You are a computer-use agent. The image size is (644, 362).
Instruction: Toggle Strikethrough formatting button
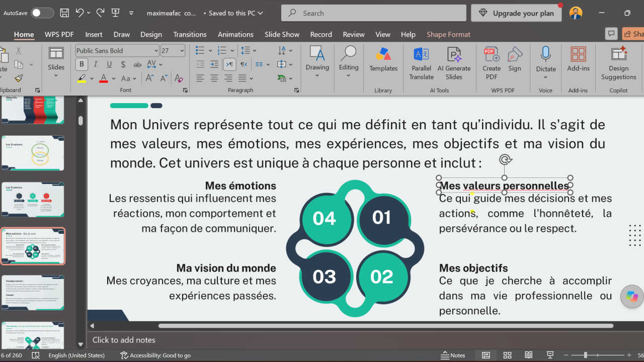tap(137, 64)
